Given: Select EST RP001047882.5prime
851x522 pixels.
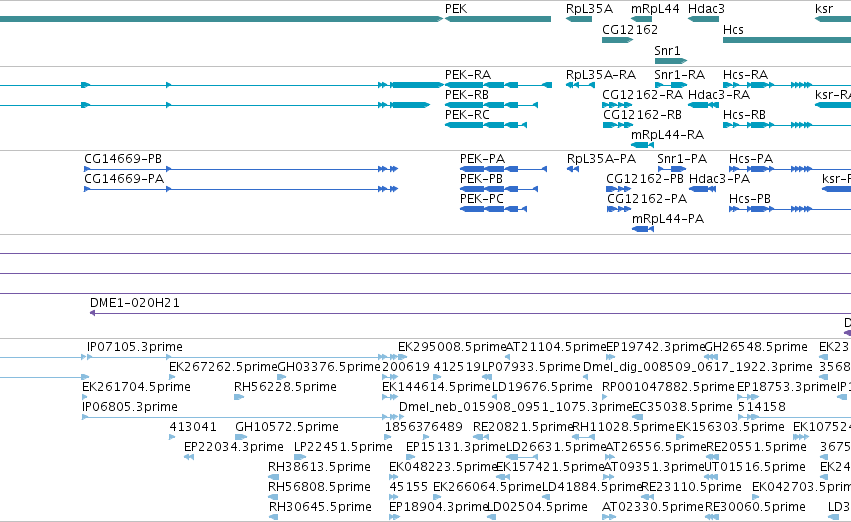Looking at the screenshot, I should click(668, 387).
